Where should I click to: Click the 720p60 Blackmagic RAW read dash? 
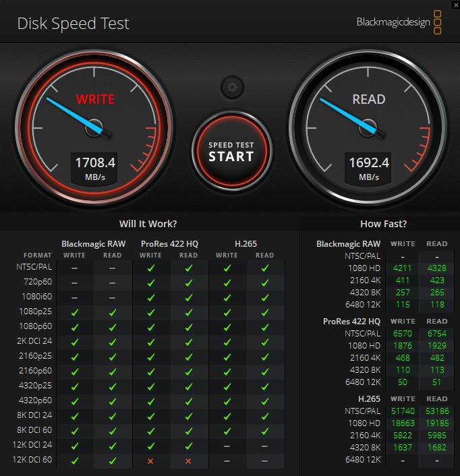point(112,283)
